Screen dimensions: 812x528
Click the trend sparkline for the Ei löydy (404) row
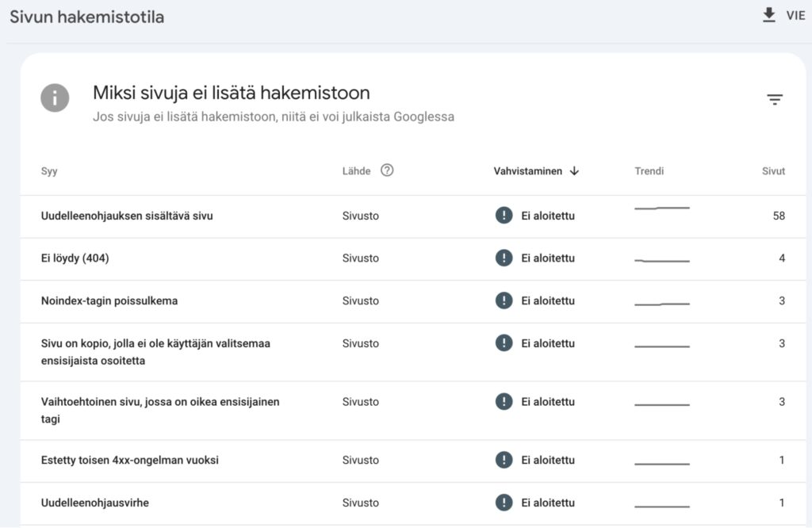[662, 260]
